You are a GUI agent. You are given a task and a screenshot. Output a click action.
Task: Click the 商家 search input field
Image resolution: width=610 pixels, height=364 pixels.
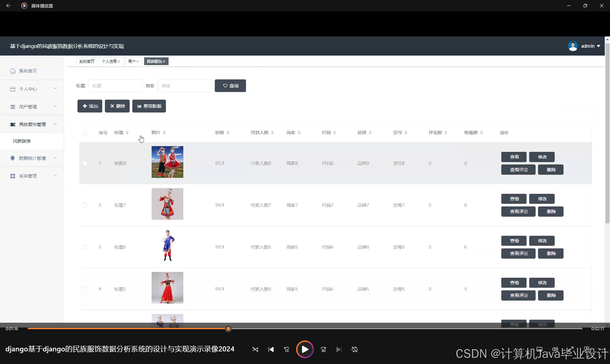[x=185, y=86]
